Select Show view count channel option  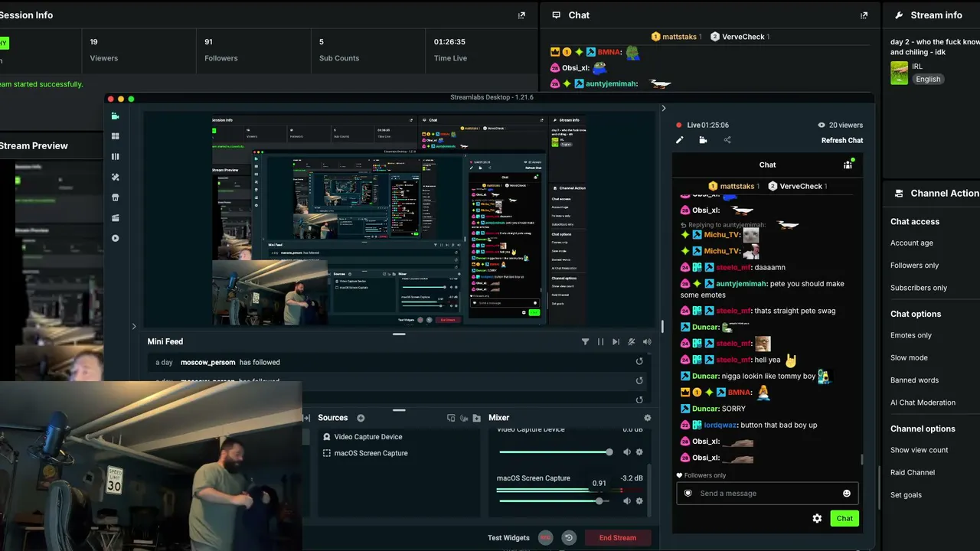920,450
